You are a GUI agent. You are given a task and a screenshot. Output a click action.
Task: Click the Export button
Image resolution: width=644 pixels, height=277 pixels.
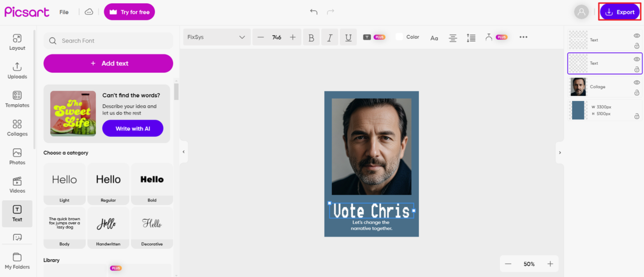(619, 12)
